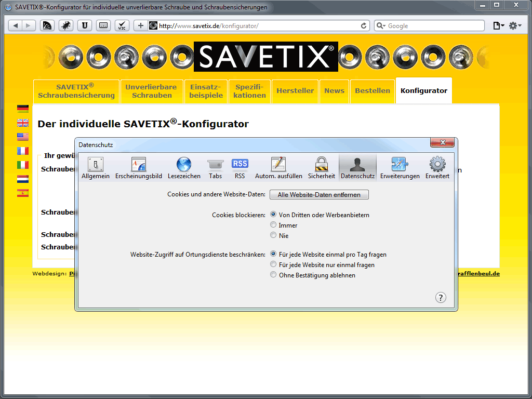Click the 'Webdesign:' footer text

pyautogui.click(x=49, y=273)
